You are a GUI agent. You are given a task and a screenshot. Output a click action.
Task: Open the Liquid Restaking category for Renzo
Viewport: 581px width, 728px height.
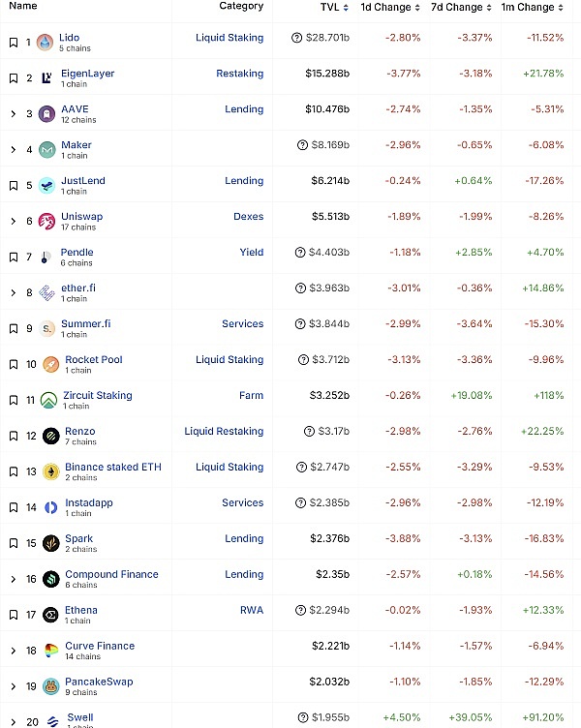point(224,432)
